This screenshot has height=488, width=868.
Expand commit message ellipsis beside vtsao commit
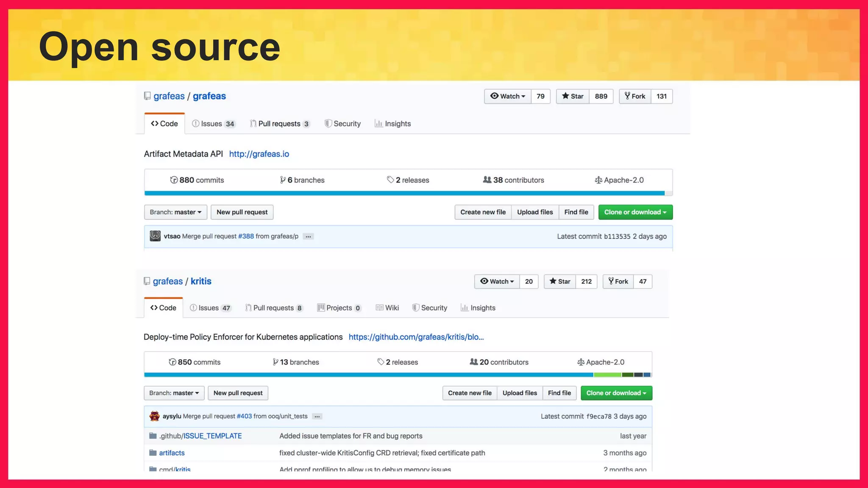tap(308, 236)
